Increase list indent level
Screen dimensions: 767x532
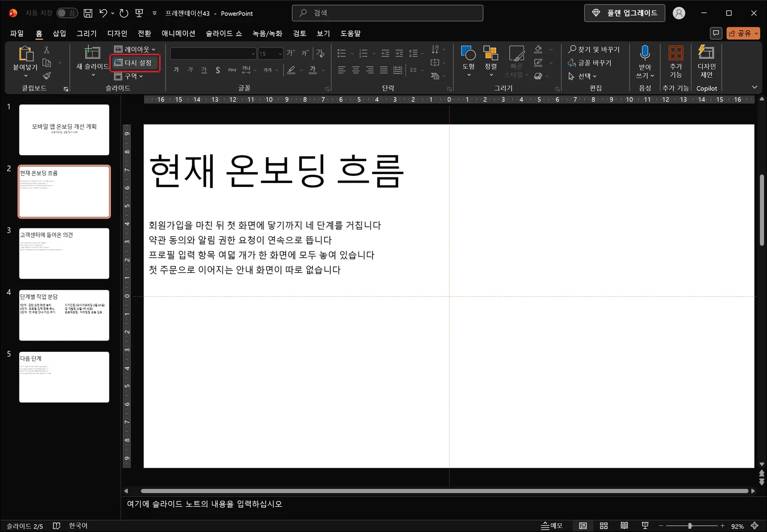tap(399, 53)
